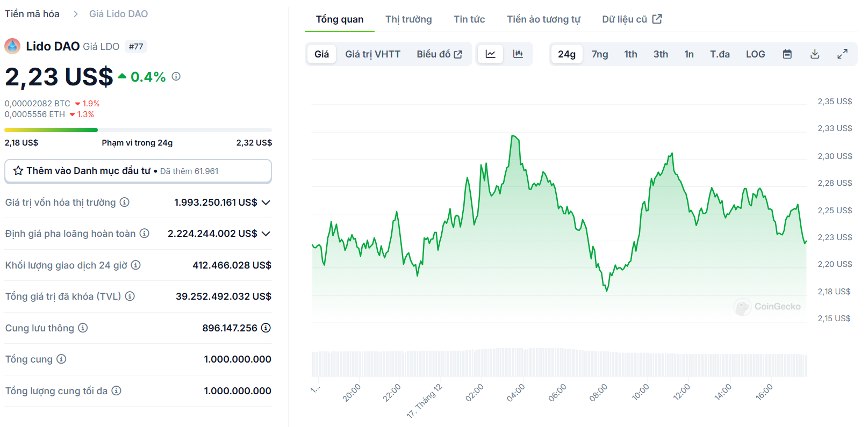Click the breadcrumb chevron separator arrow

click(x=75, y=14)
